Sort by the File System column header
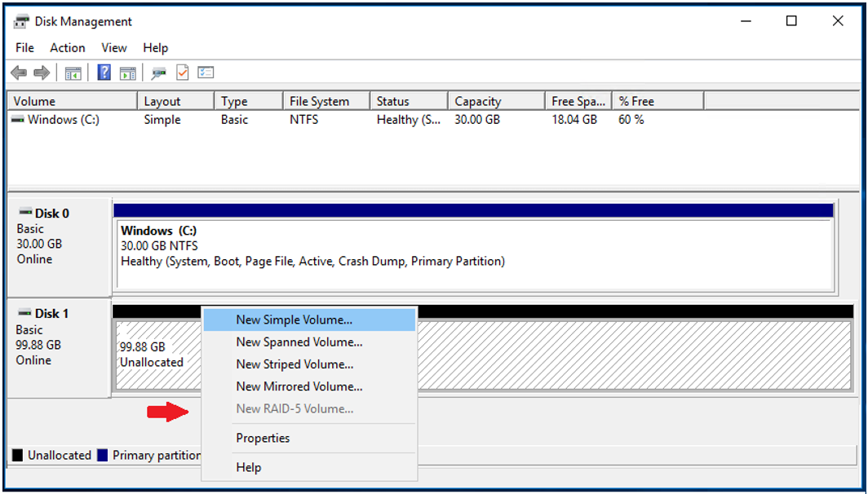 [x=319, y=102]
